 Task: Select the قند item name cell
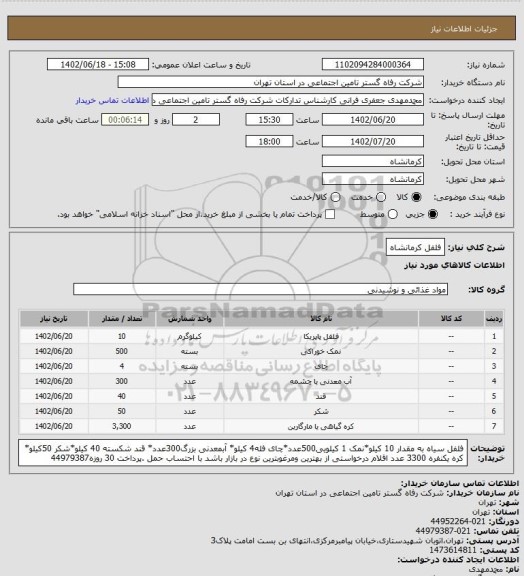click(321, 396)
